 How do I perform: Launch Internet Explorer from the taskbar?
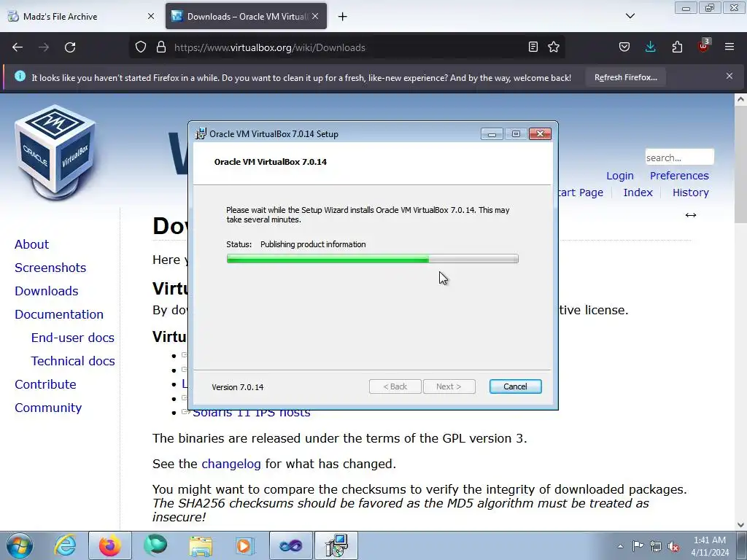(x=65, y=545)
